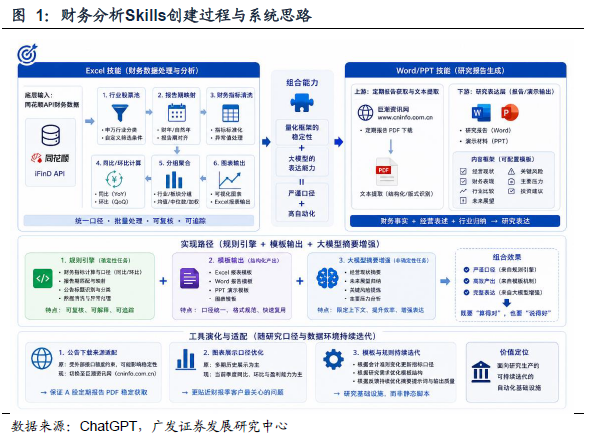The height and width of the screenshot is (436, 590).
Task: Click the www.cninfo.com.cn link
Action: point(405,117)
